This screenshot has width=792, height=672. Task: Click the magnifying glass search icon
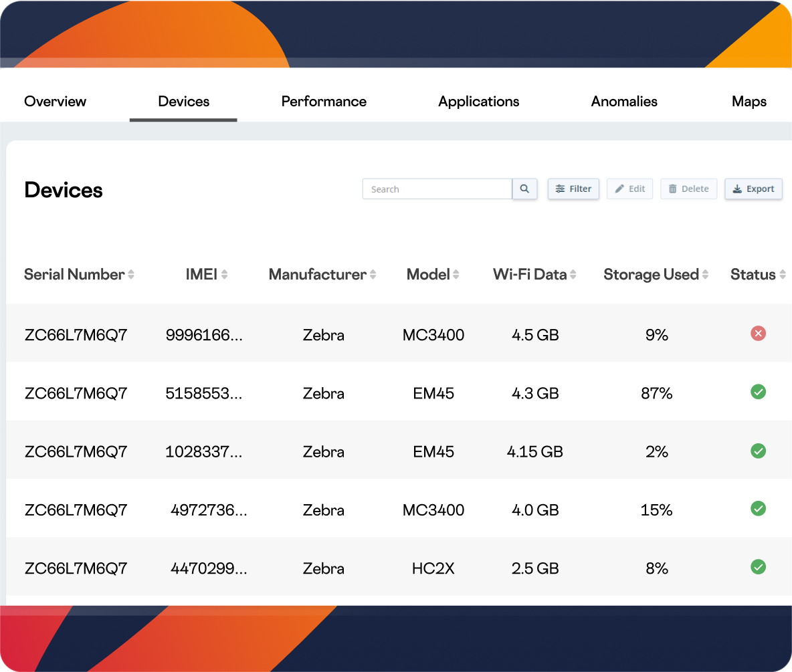click(x=524, y=189)
